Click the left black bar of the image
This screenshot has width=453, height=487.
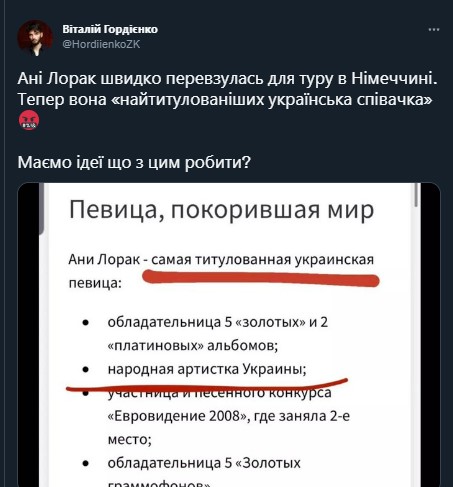point(28,335)
